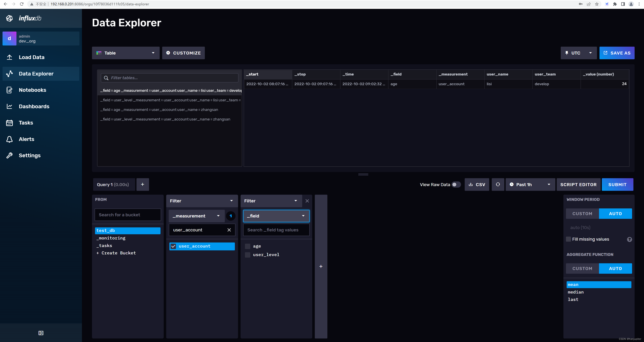Toggle View Raw Data switch
The height and width of the screenshot is (342, 644).
pyautogui.click(x=456, y=184)
